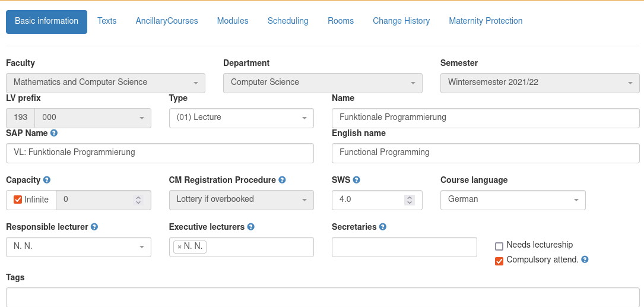Open the Change History tab
This screenshot has width=644, height=307.
click(401, 21)
